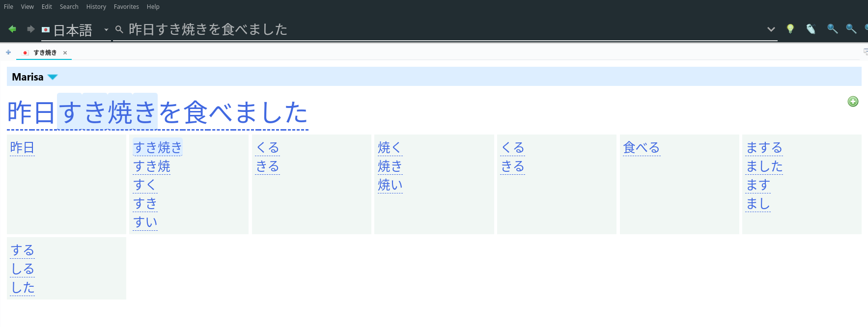868x327 pixels.
Task: Click the 焼く word link
Action: pos(390,147)
